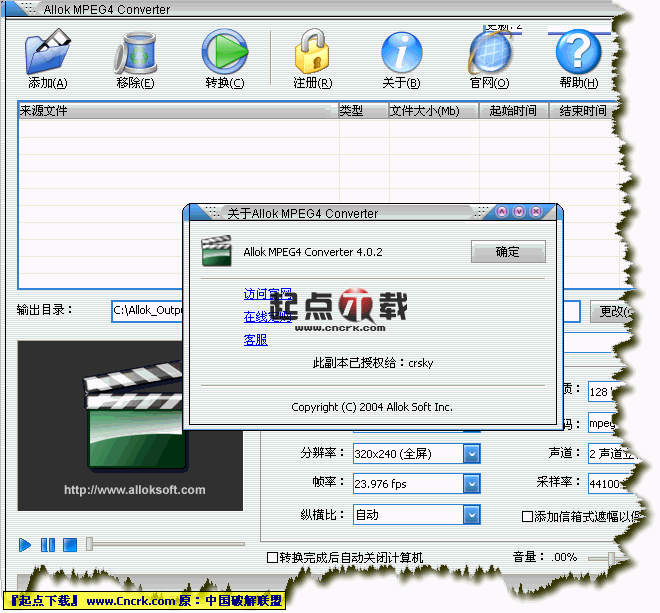The width and height of the screenshot is (660, 613).
Task: Toggle the add letterbox (添加信箱式遮幅) checkbox
Action: (527, 516)
